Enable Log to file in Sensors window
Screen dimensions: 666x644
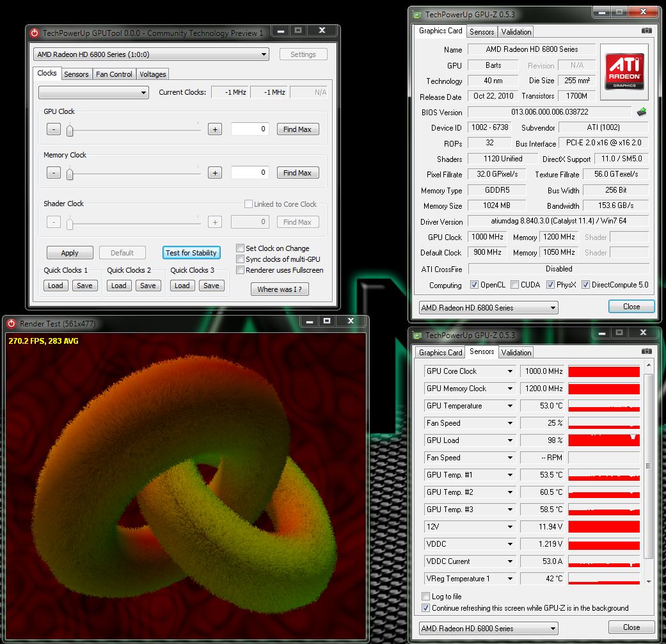coord(425,597)
